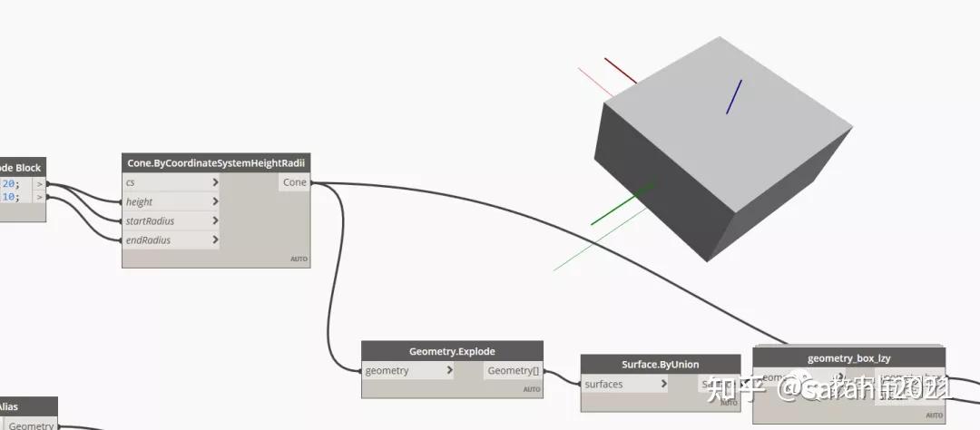This screenshot has width=980, height=430.
Task: Expand the chevron beside cs input
Action: point(215,182)
